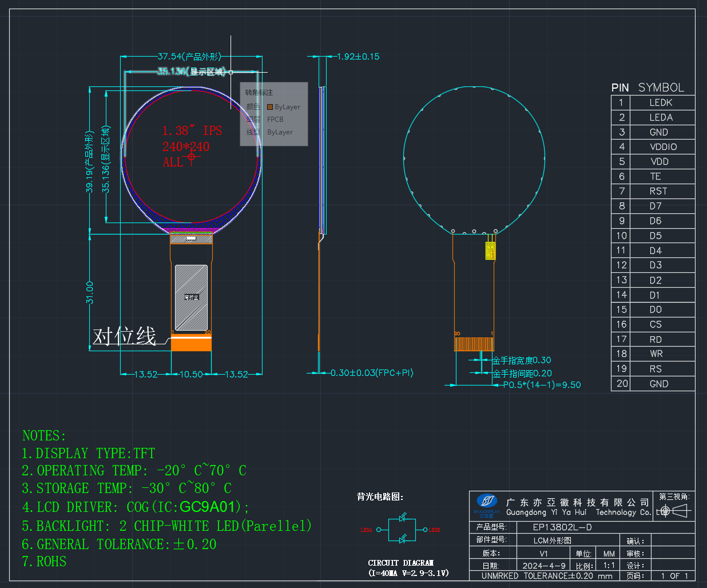The height and width of the screenshot is (588, 707).
Task: Select CS in the pin table
Action: click(x=656, y=324)
